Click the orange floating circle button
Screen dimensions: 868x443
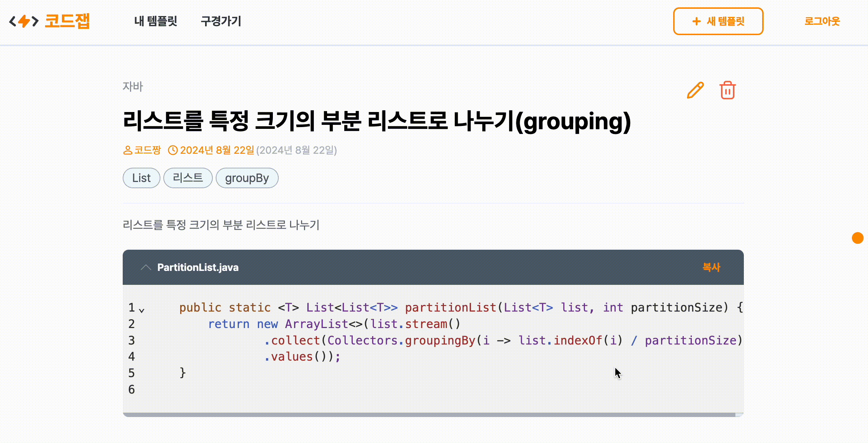point(858,238)
